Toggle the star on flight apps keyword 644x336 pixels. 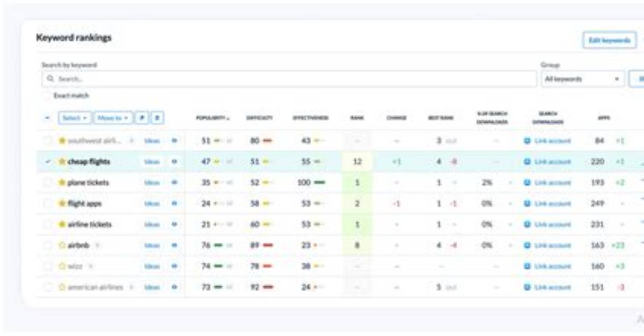coord(62,204)
